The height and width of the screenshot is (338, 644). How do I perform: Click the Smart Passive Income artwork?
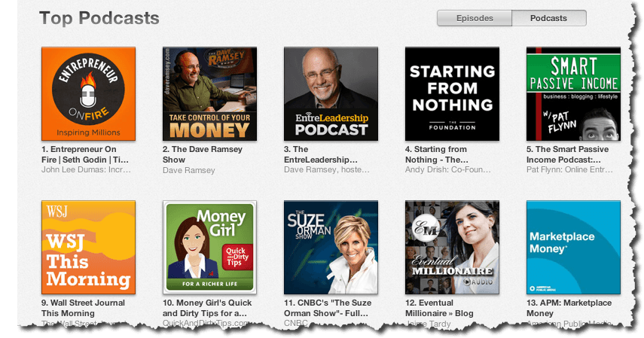coord(573,93)
